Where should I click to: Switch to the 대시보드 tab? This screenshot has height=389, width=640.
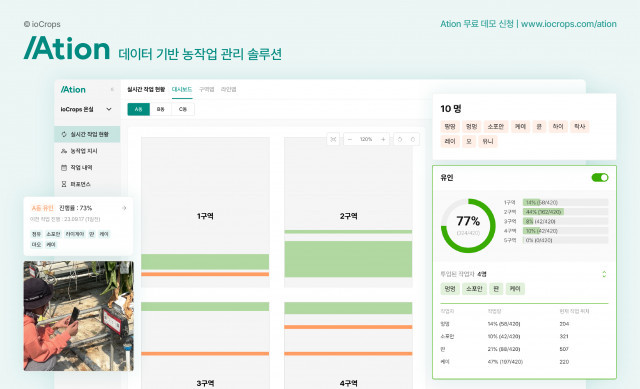pos(182,89)
